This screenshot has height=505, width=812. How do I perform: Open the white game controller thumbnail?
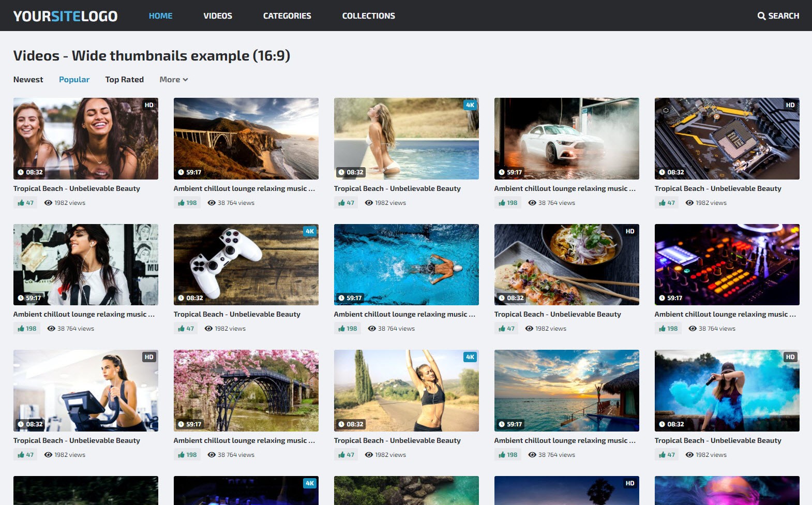click(x=246, y=264)
